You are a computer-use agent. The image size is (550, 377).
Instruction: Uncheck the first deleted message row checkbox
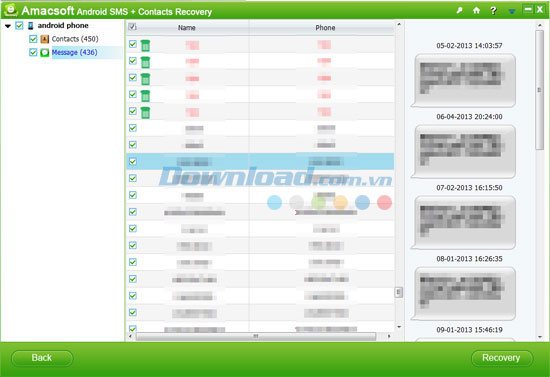pos(133,44)
